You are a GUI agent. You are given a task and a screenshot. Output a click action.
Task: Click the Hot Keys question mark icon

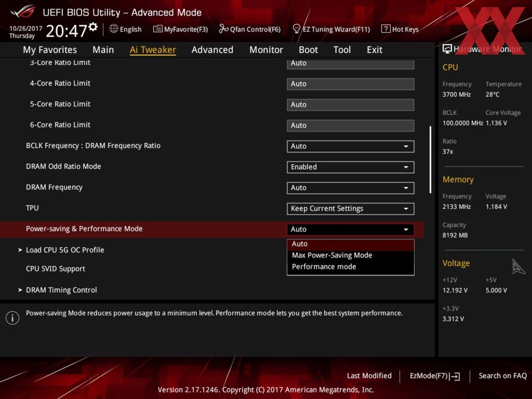point(386,29)
